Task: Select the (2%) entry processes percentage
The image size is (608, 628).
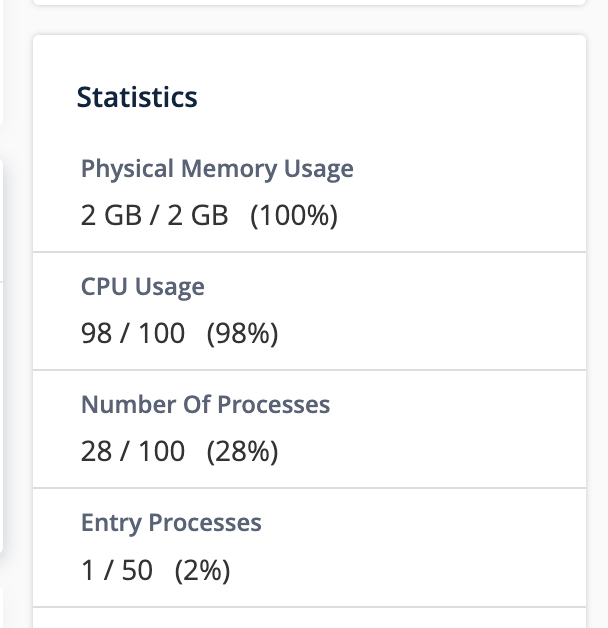Action: pyautogui.click(x=203, y=570)
